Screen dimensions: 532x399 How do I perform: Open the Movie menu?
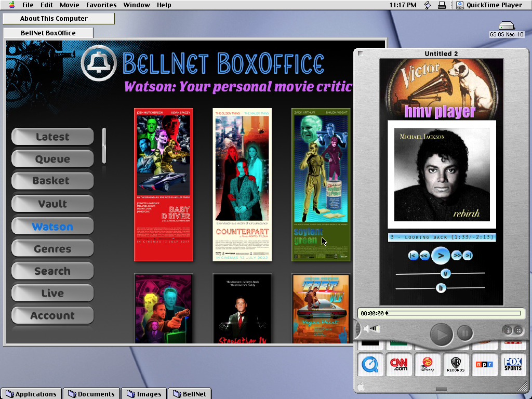(70, 5)
